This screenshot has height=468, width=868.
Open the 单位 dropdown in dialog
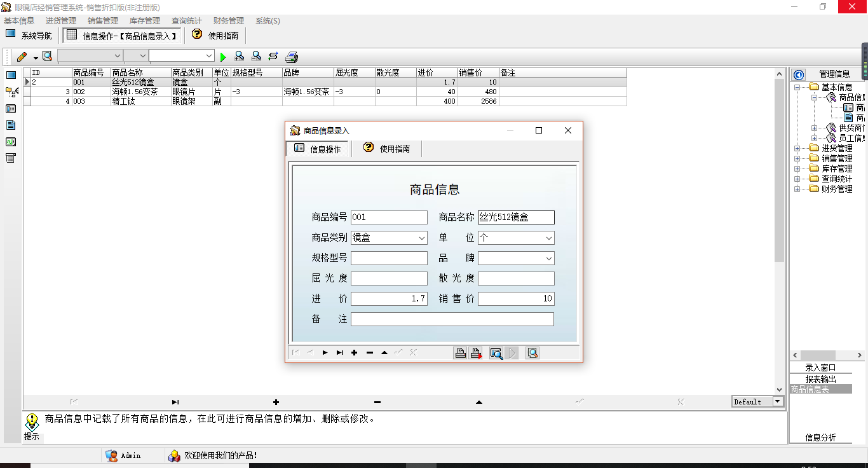click(x=549, y=238)
